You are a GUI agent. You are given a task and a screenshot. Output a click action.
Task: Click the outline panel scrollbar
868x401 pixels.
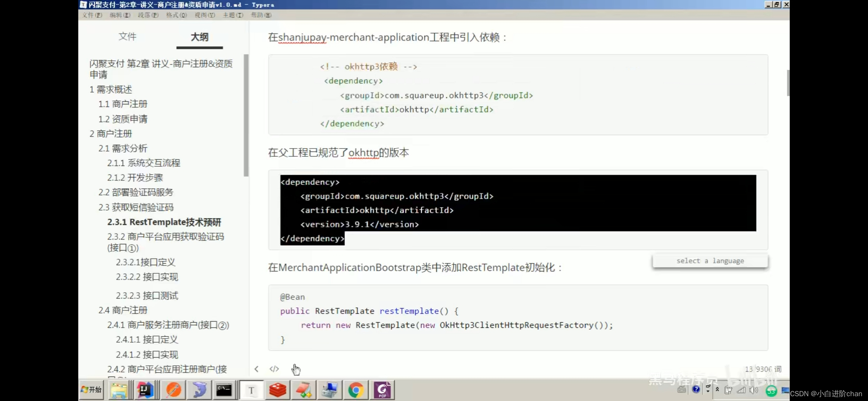(x=246, y=115)
